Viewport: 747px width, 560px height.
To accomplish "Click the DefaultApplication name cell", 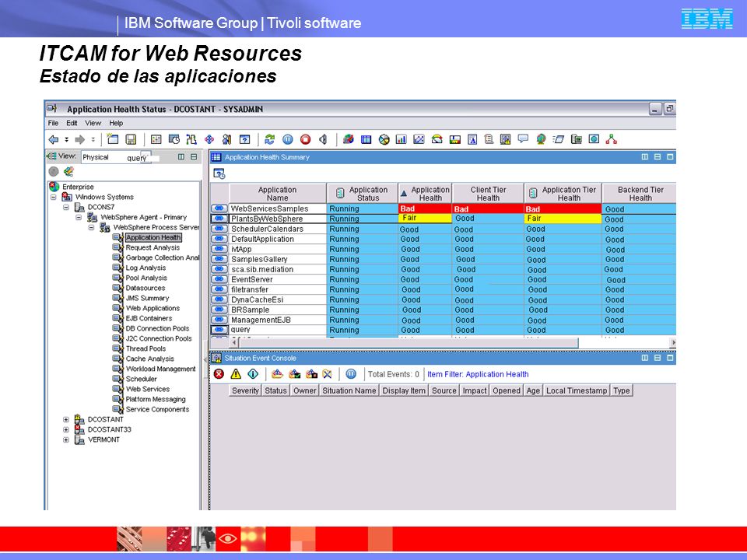I will pos(278,239).
